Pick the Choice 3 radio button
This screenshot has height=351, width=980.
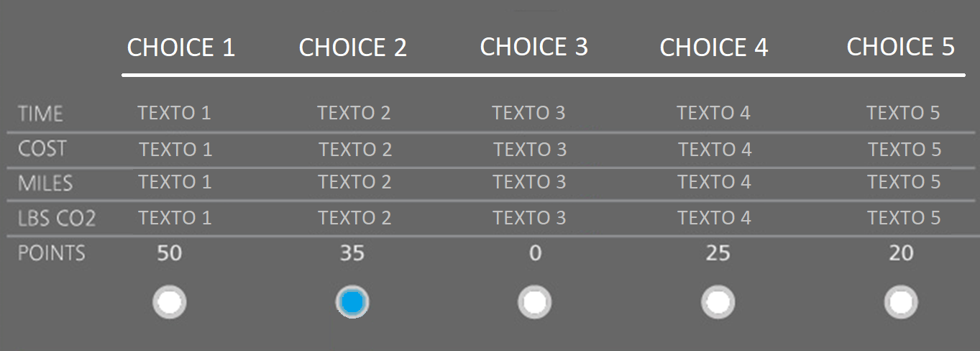tap(534, 303)
